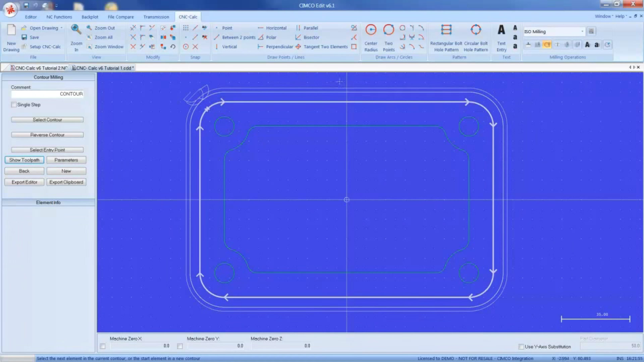Open the Backplot ribbon tab
Image resolution: width=644 pixels, height=362 pixels.
click(x=90, y=17)
